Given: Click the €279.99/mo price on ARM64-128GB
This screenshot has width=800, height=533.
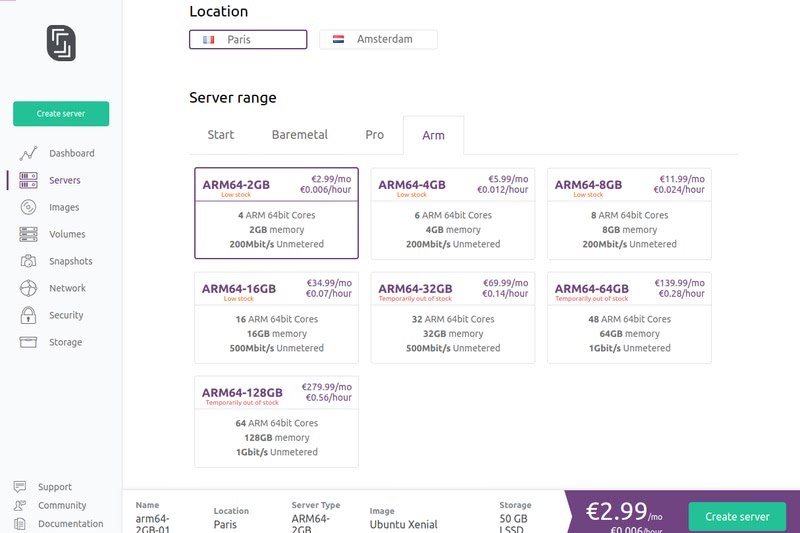Looking at the screenshot, I should click(x=327, y=387).
